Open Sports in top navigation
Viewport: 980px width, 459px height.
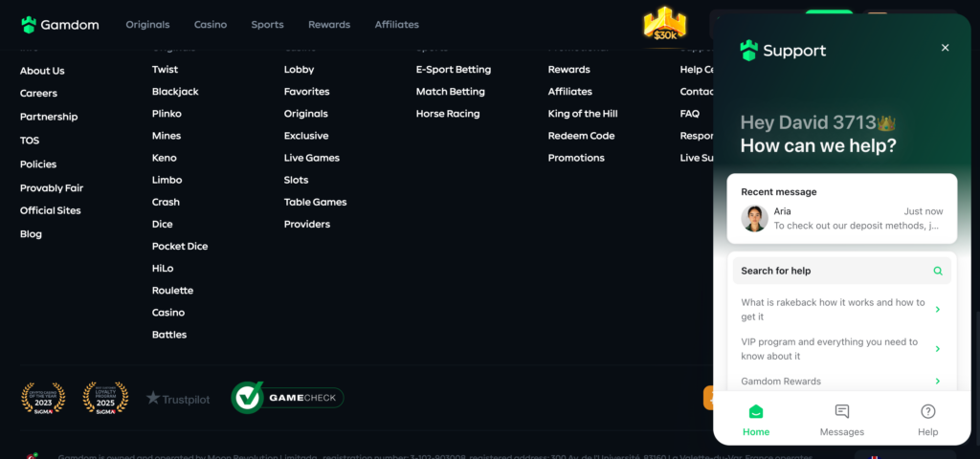click(x=268, y=25)
